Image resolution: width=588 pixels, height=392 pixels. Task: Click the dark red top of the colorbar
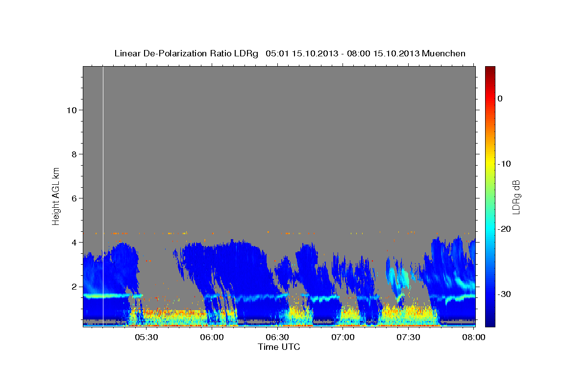pyautogui.click(x=490, y=70)
